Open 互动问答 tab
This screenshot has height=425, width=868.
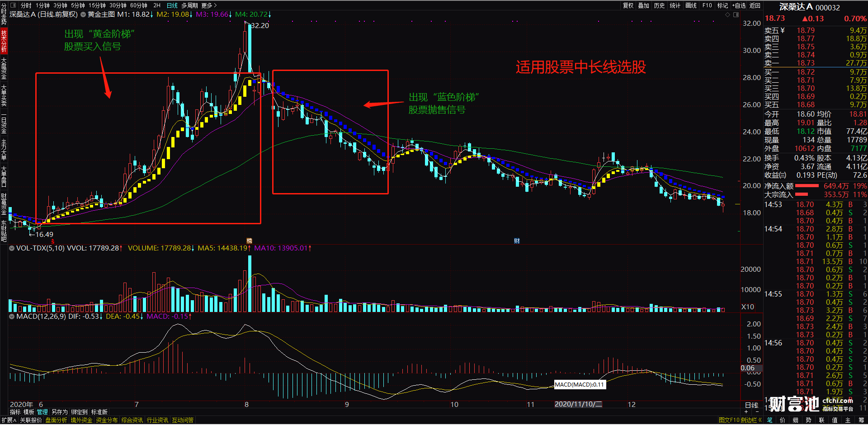pos(183,420)
